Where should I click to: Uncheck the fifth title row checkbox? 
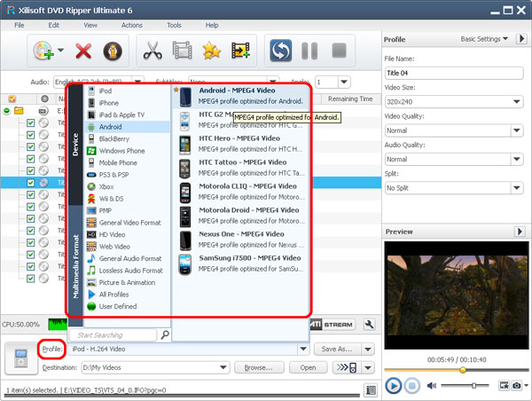click(30, 170)
